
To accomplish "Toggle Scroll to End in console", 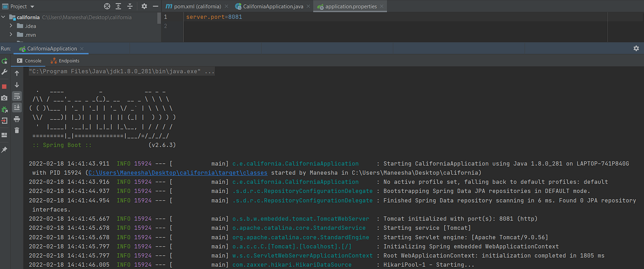I will (x=17, y=108).
